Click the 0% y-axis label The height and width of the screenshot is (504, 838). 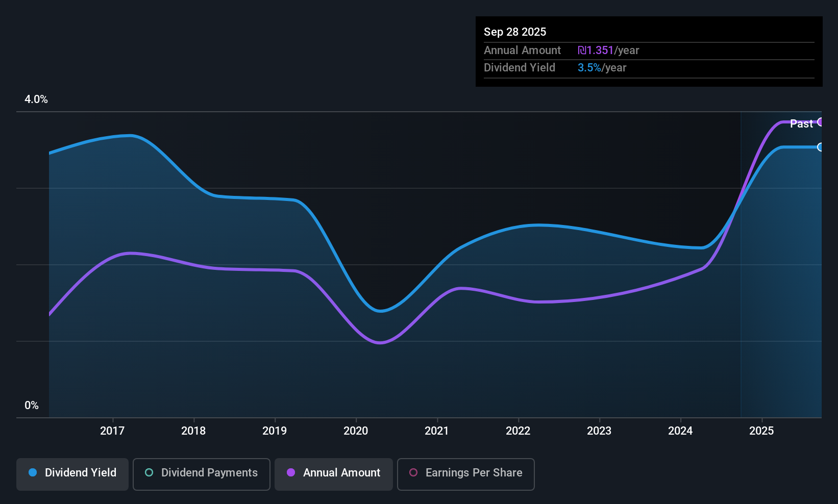(x=32, y=406)
